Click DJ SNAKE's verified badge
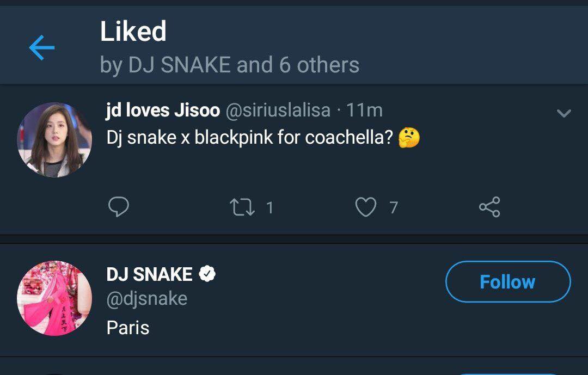 [x=207, y=274]
